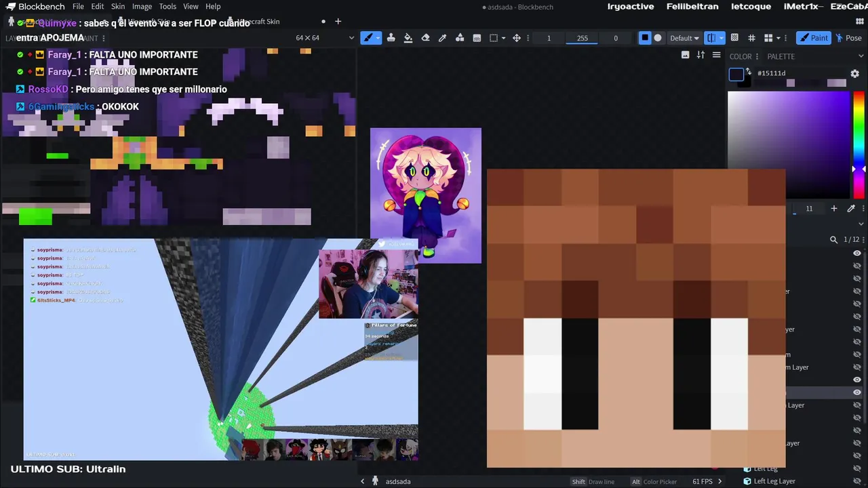Toggle the eye of the highlighted outliner row
This screenshot has width=868, height=488.
click(x=857, y=392)
